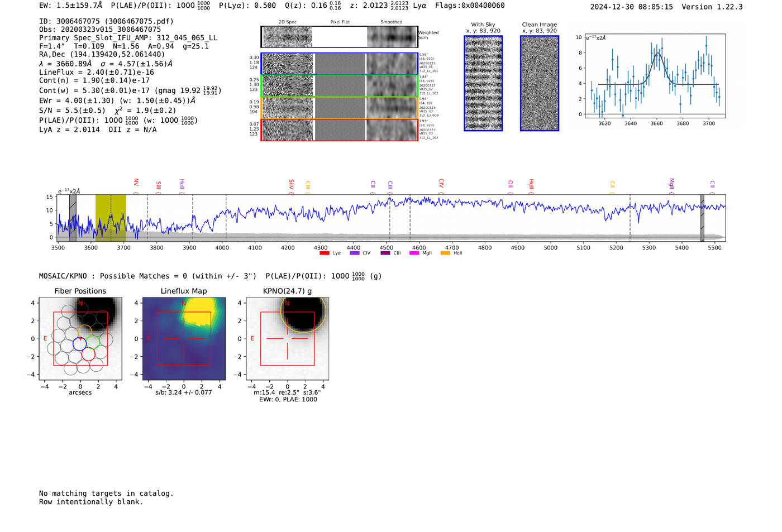Viewport: 782px width, 532px height.
Task: Click the Cont(n) = 1.90(±0.14)e-17 text
Action: [94, 80]
